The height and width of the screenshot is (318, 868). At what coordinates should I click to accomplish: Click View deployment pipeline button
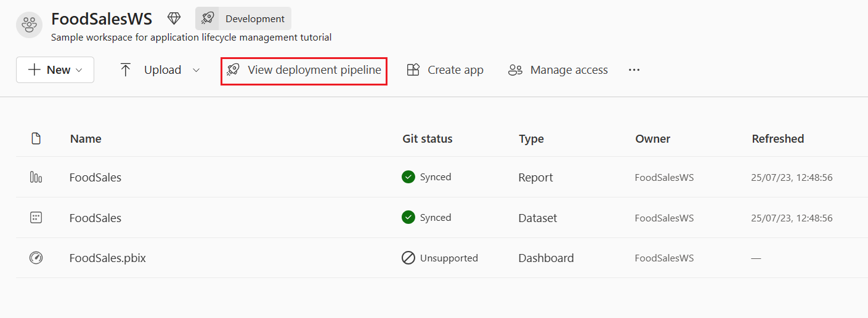[304, 70]
